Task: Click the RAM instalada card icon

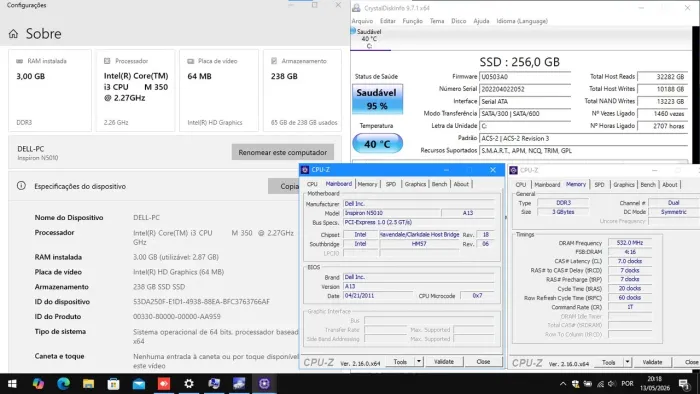Action: [x=19, y=61]
